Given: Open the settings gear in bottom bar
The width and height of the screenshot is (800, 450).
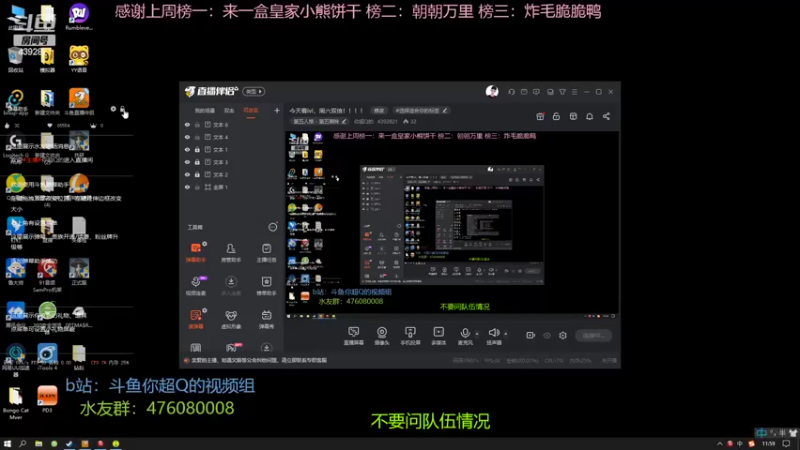Looking at the screenshot, I should pyautogui.click(x=563, y=335).
